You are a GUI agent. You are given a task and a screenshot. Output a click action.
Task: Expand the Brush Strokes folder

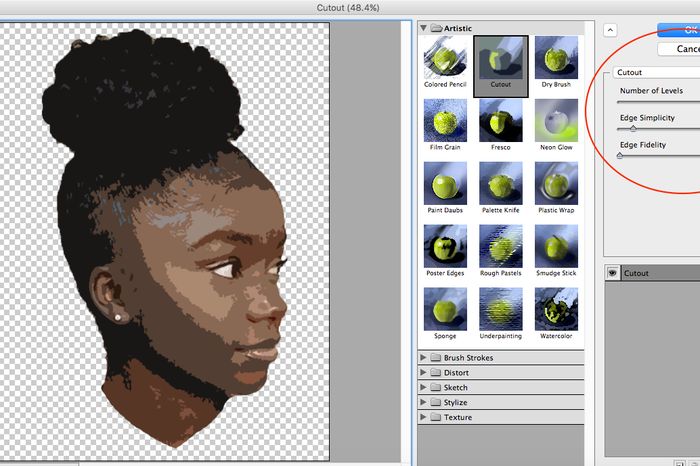pos(424,358)
